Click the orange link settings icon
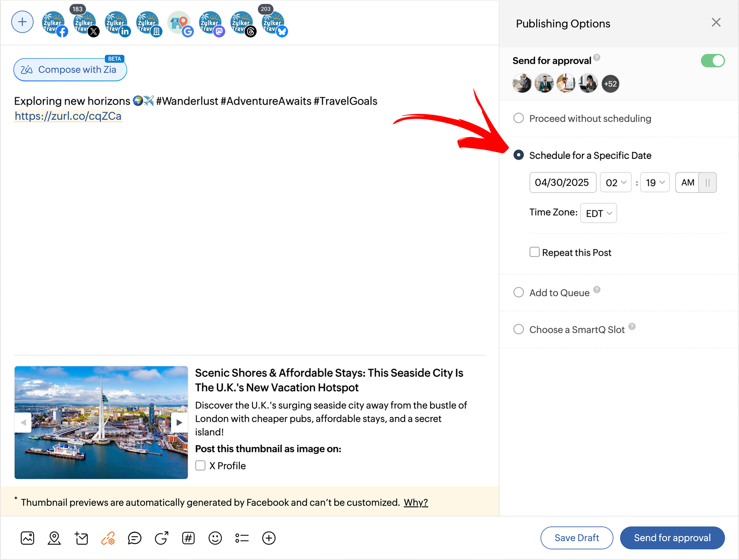 point(108,538)
